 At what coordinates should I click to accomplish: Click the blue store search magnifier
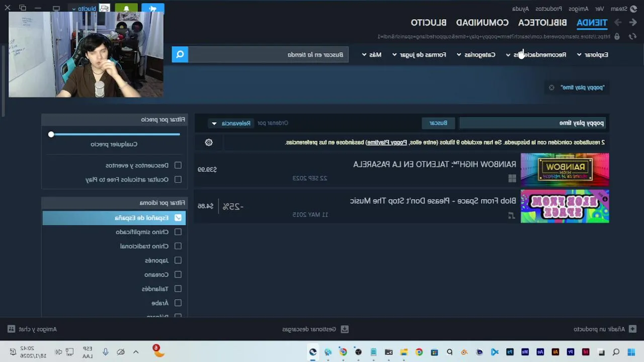click(180, 54)
